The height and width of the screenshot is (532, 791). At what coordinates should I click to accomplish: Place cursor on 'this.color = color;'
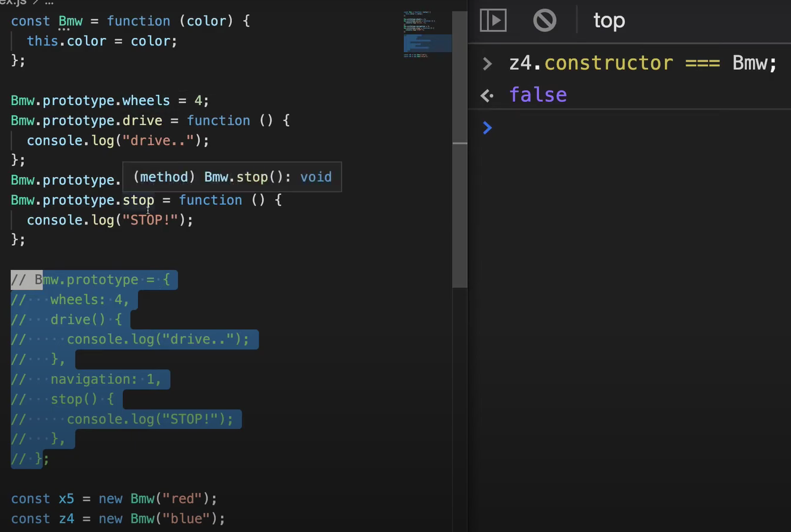(102, 41)
